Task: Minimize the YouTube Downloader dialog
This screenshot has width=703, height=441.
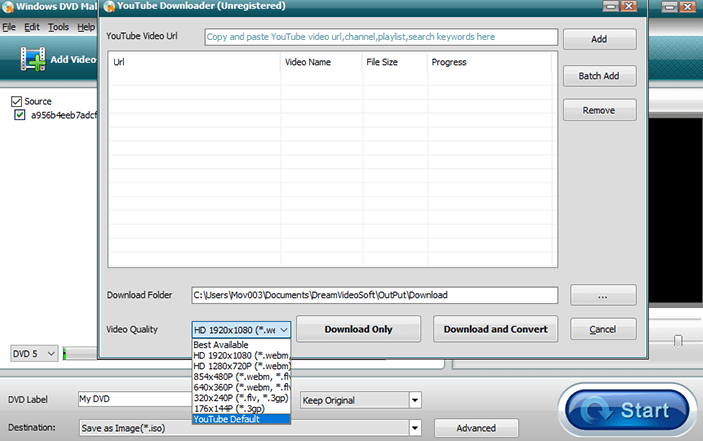Action: point(610,6)
